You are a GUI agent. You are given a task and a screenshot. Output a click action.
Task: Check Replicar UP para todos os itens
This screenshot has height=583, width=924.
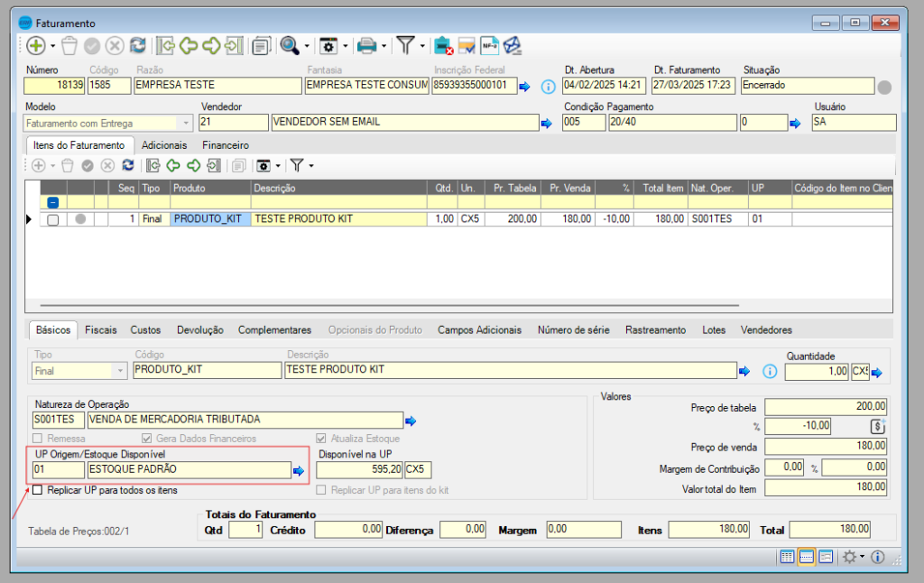point(38,490)
